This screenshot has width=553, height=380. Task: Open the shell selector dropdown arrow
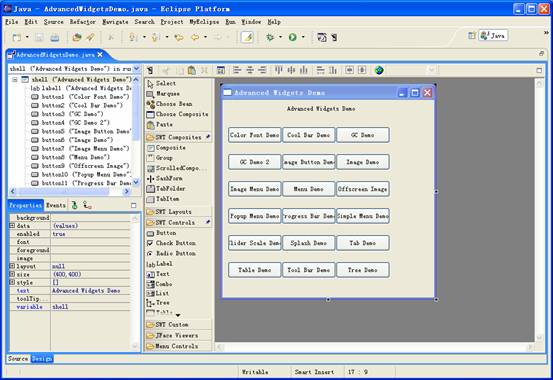tap(136, 69)
